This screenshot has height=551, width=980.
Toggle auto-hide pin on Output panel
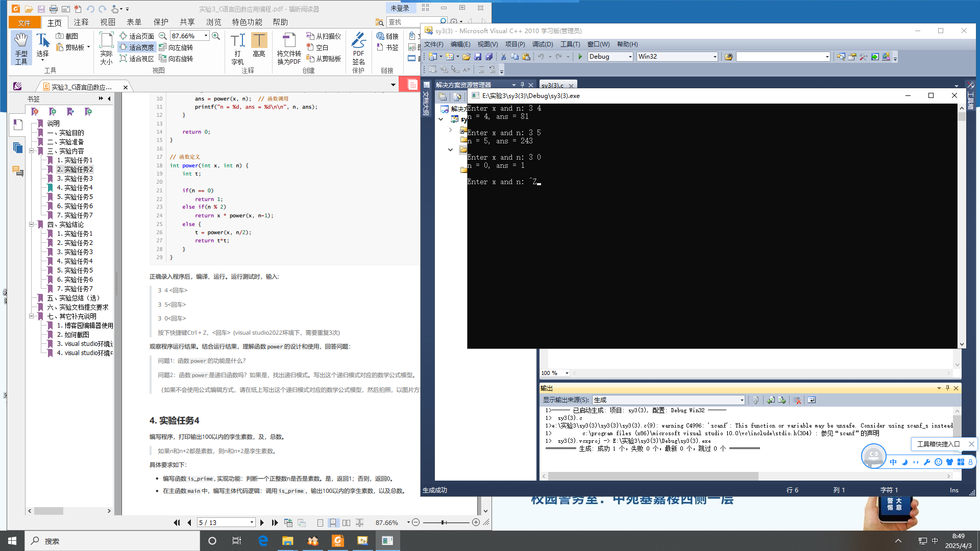click(947, 388)
